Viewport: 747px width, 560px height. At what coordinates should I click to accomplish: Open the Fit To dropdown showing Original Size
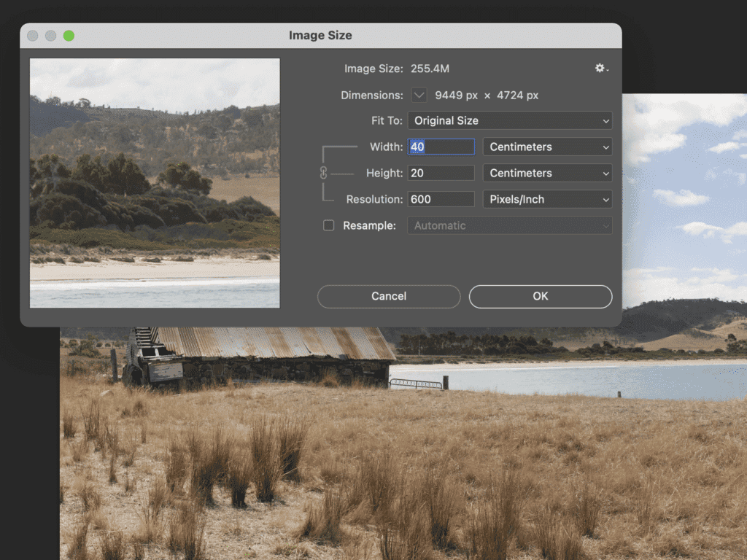click(510, 120)
